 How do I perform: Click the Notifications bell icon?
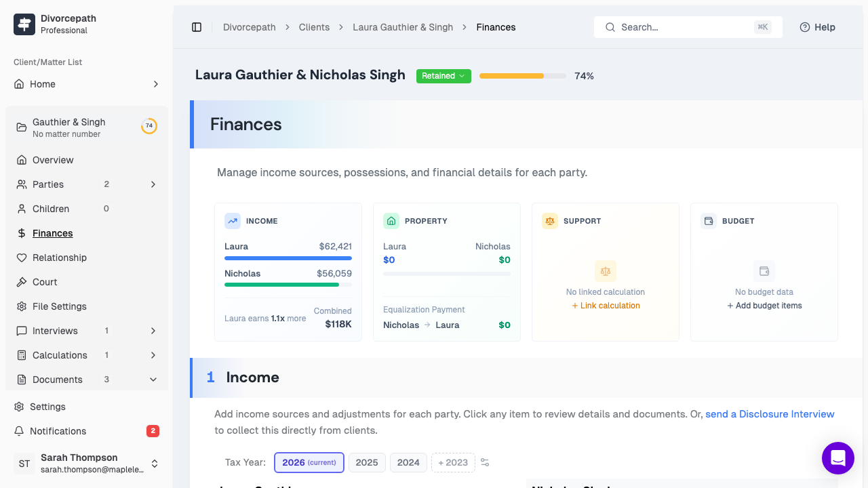pyautogui.click(x=19, y=431)
